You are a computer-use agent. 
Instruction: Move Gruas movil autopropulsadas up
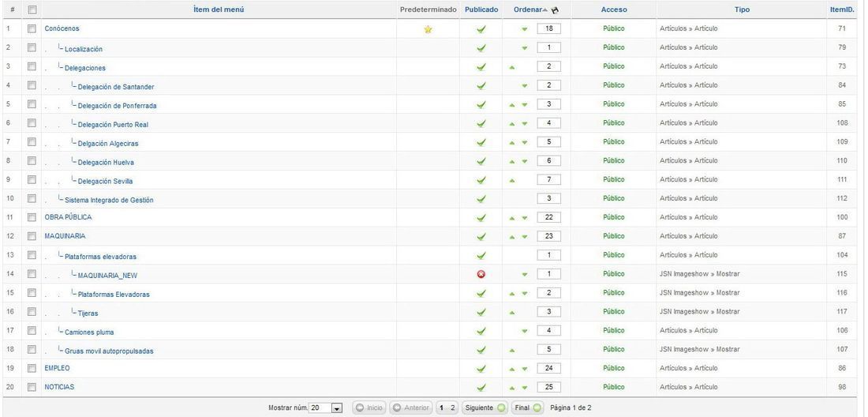pyautogui.click(x=512, y=350)
